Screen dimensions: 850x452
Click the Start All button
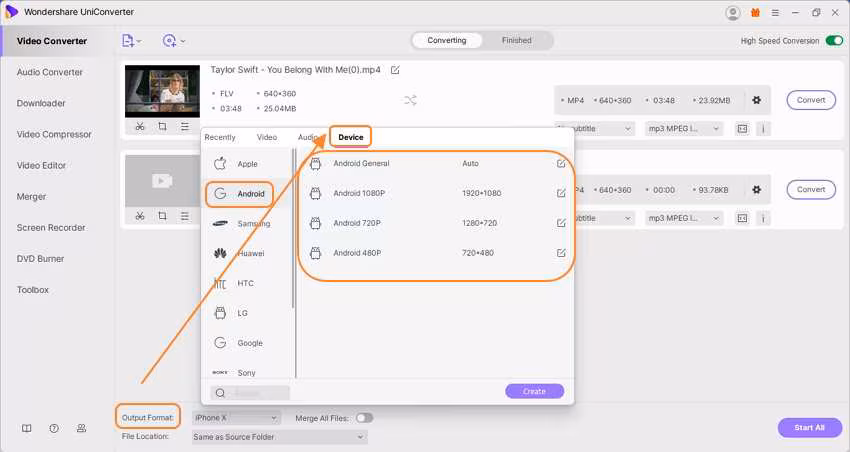(x=809, y=428)
